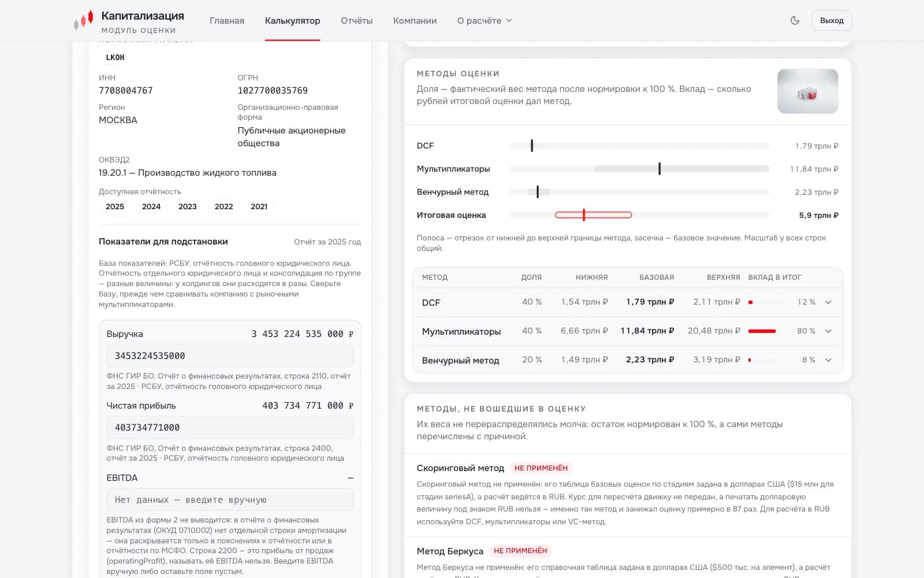924x578 pixels.
Task: Click the Скоринговый метод heading
Action: pos(460,468)
